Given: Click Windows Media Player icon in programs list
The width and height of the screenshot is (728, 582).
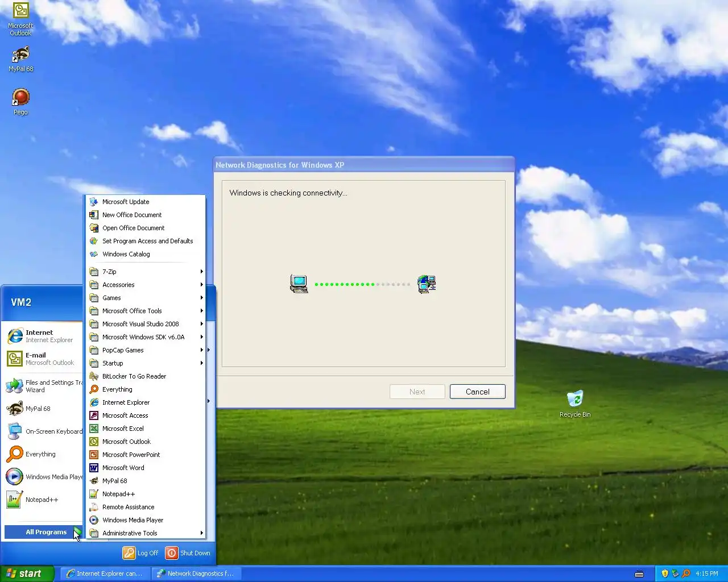Looking at the screenshot, I should pos(94,520).
